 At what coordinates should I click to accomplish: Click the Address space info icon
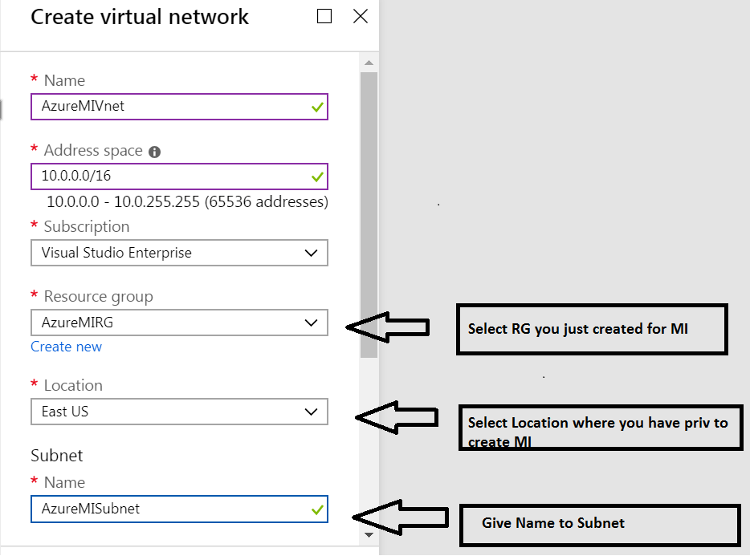[x=154, y=152]
